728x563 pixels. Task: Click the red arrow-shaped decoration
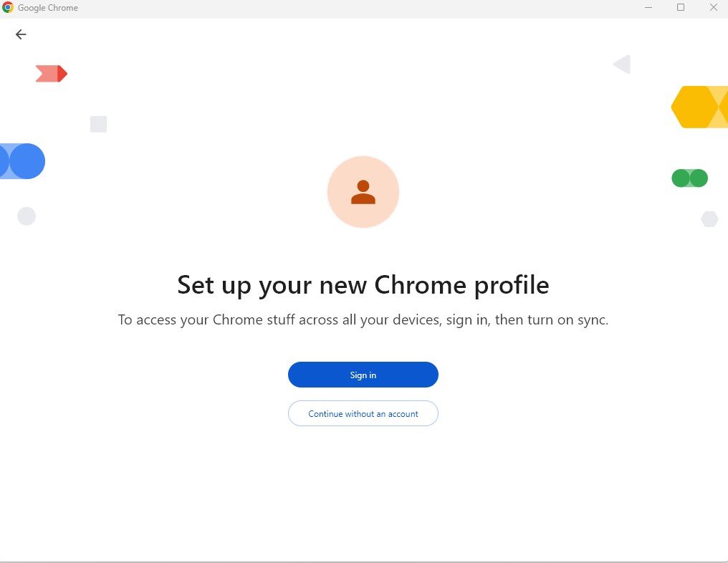point(52,74)
